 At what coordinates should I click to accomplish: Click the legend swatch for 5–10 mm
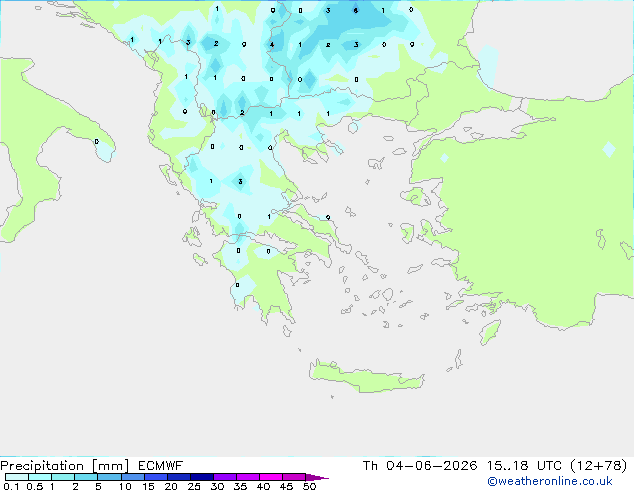109,477
